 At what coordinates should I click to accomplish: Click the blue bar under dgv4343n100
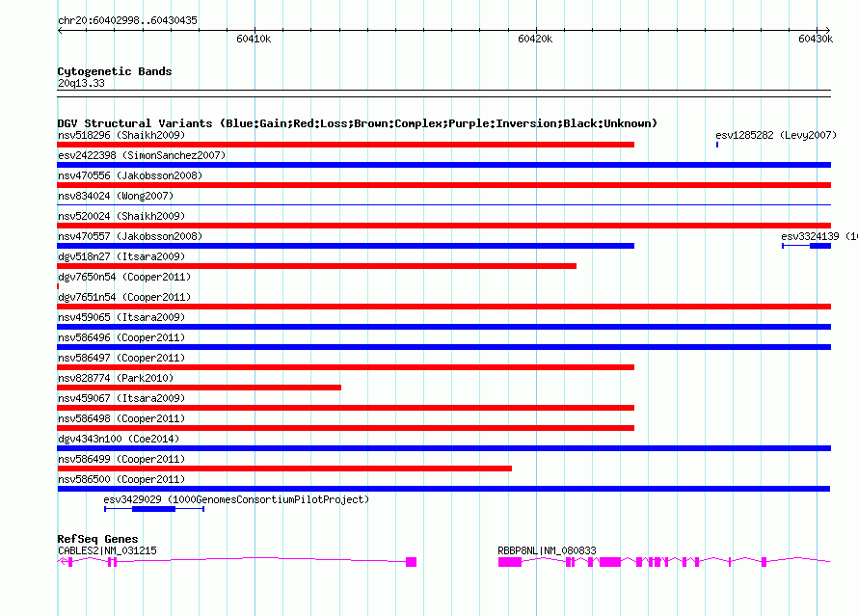click(444, 448)
